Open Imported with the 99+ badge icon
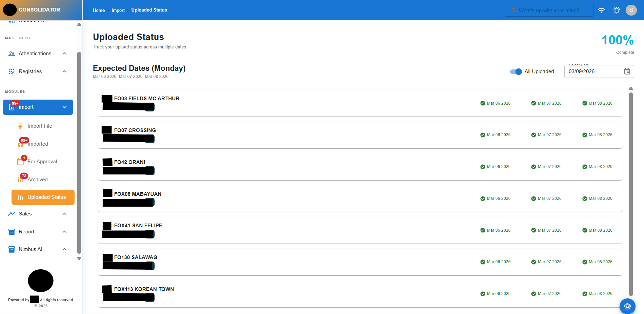This screenshot has width=644, height=314. coord(21,144)
